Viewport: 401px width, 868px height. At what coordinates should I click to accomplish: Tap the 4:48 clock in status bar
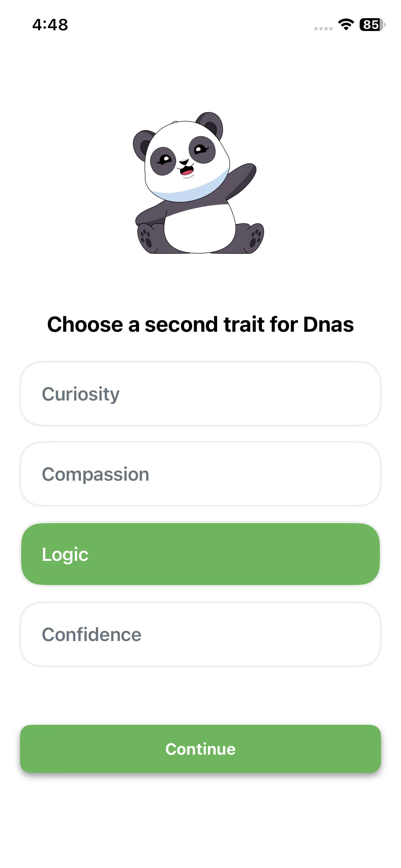click(x=50, y=25)
